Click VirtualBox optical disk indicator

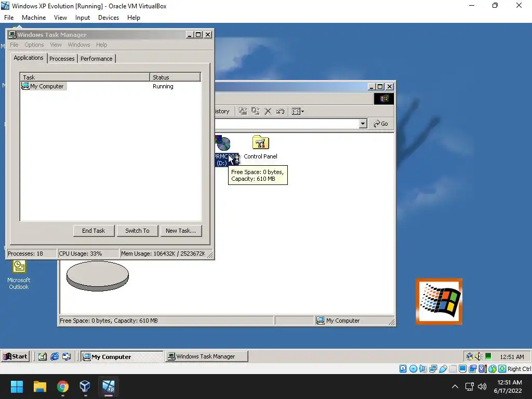click(413, 369)
